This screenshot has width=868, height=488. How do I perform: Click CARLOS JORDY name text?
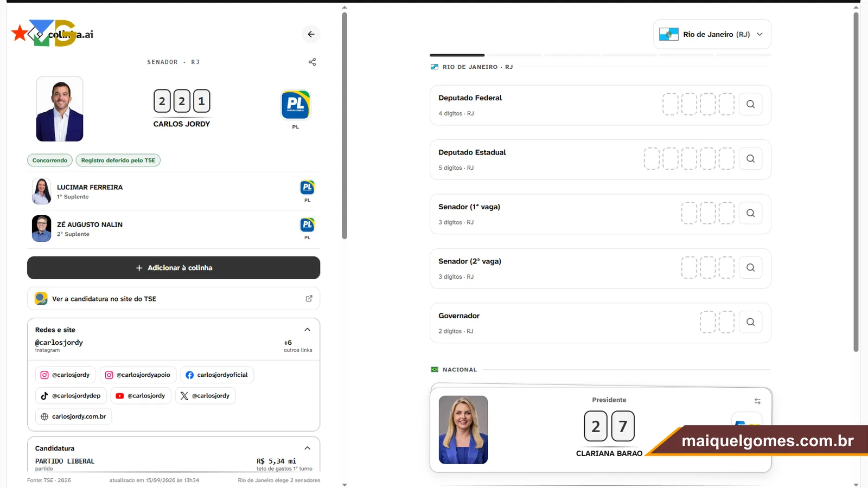[x=182, y=124]
